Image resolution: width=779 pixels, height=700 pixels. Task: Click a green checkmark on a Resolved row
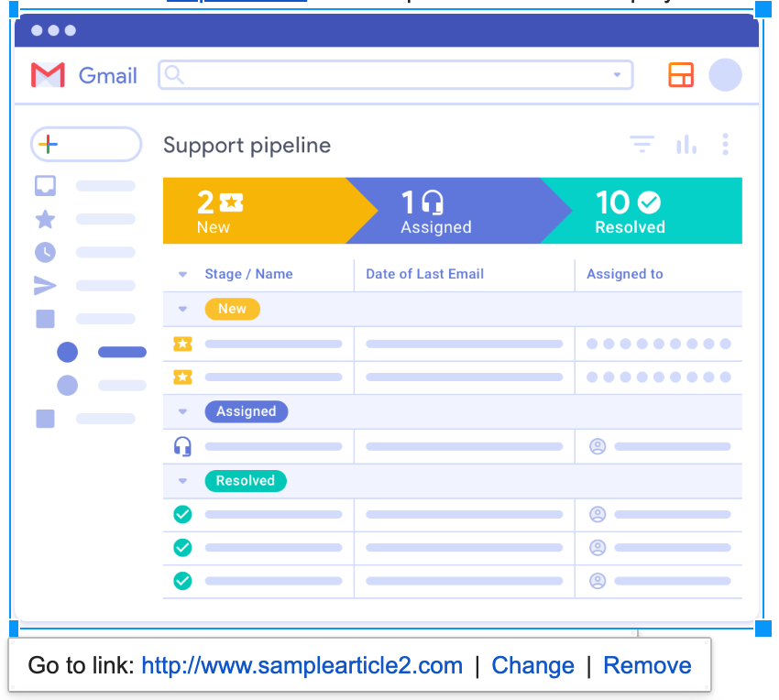(182, 515)
